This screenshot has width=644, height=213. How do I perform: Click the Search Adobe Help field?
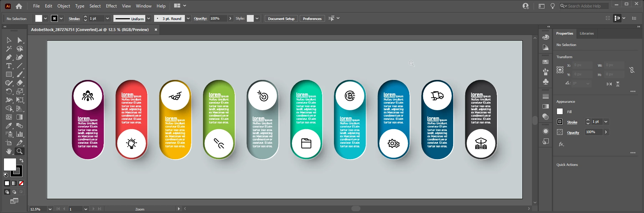584,6
